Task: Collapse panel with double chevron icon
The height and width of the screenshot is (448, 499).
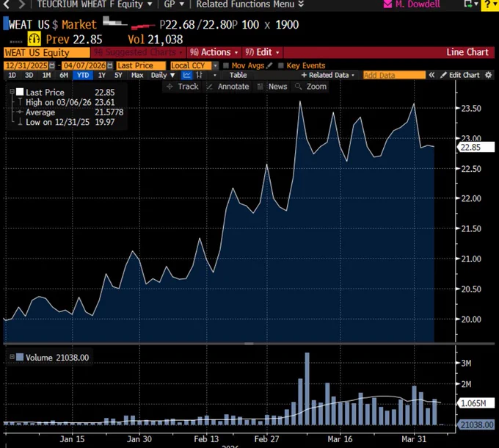Action: point(431,75)
